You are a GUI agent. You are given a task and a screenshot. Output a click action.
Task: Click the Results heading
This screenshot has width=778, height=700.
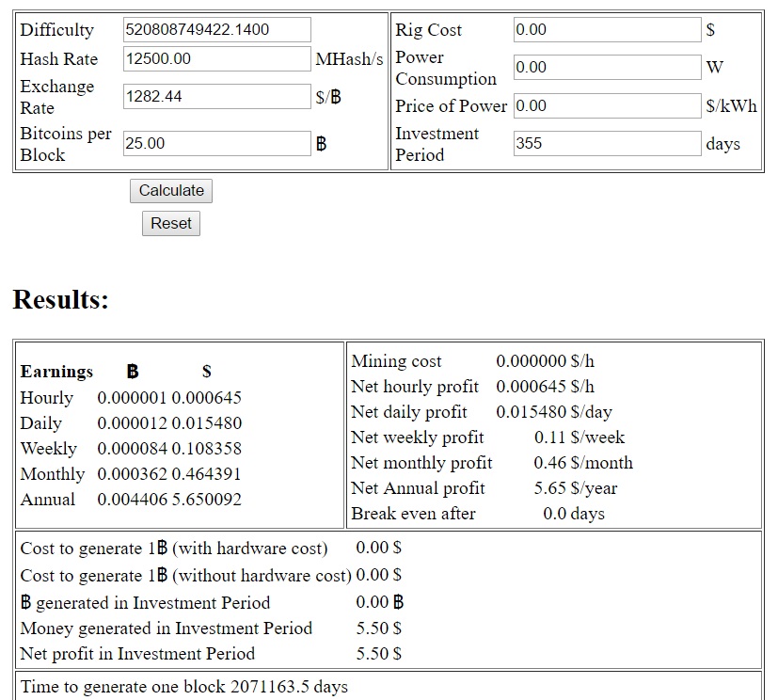tap(61, 300)
